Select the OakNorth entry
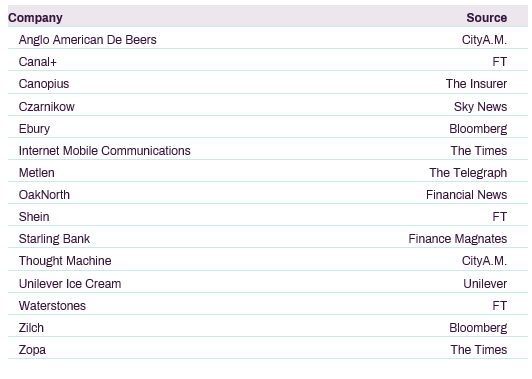The width and height of the screenshot is (532, 379). pos(44,195)
